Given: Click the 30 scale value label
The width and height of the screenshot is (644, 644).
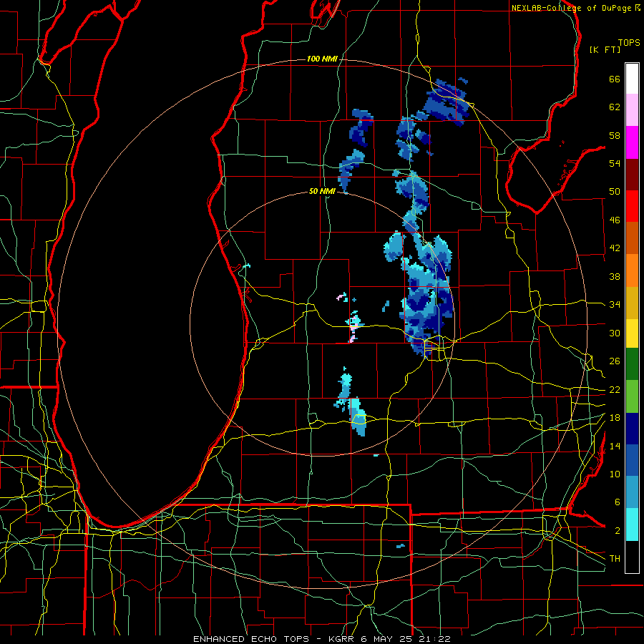Looking at the screenshot, I should pos(615,333).
